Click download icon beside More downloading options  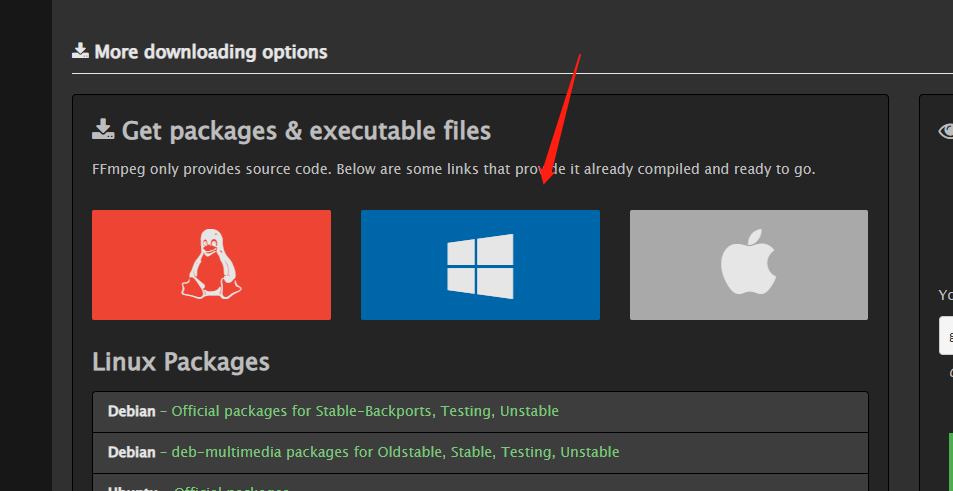click(x=81, y=51)
